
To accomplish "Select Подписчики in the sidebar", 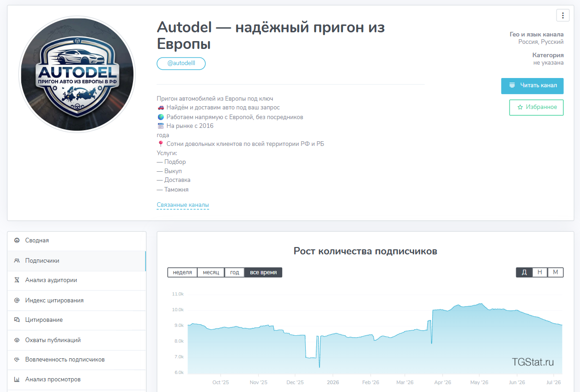I will coord(77,261).
